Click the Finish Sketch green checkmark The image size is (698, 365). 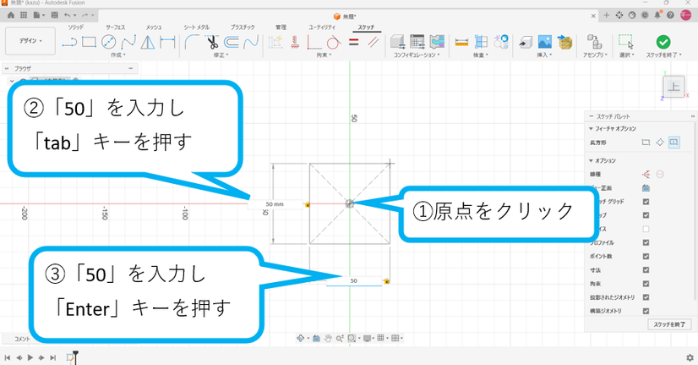663,42
